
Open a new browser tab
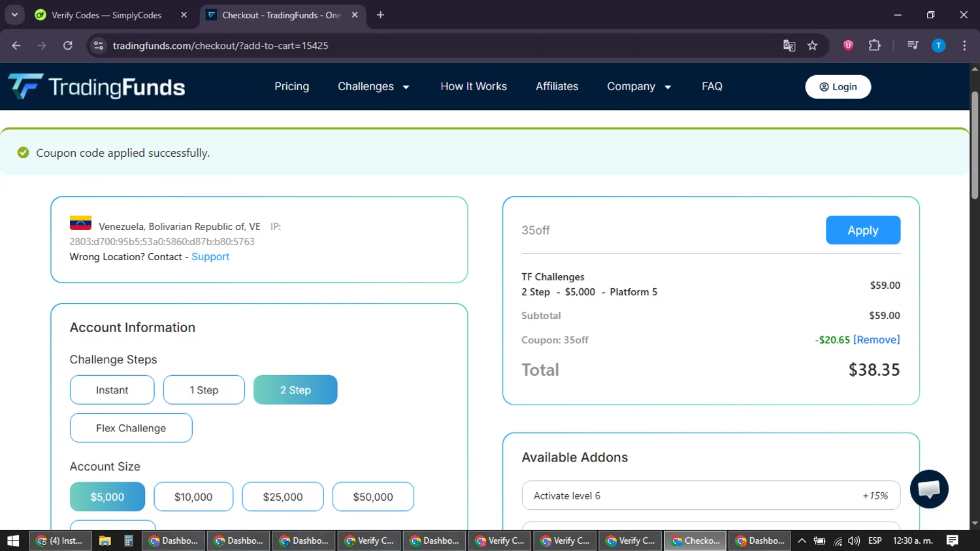(x=380, y=15)
